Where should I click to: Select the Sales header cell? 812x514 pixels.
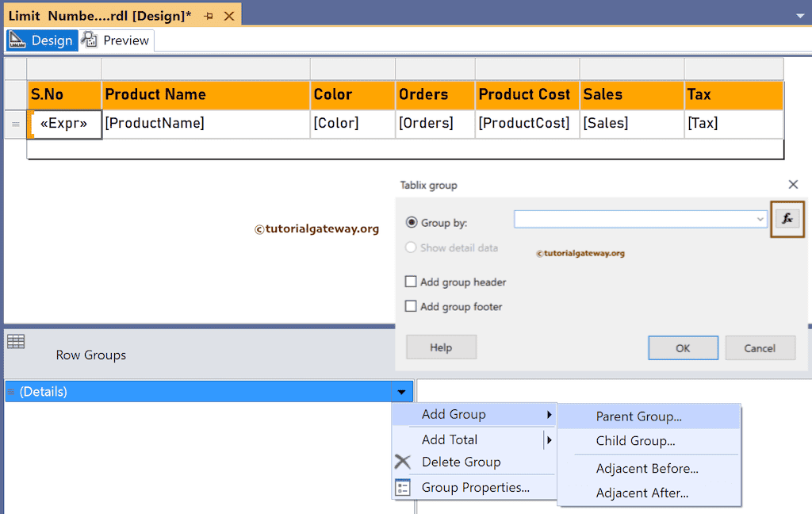[632, 95]
